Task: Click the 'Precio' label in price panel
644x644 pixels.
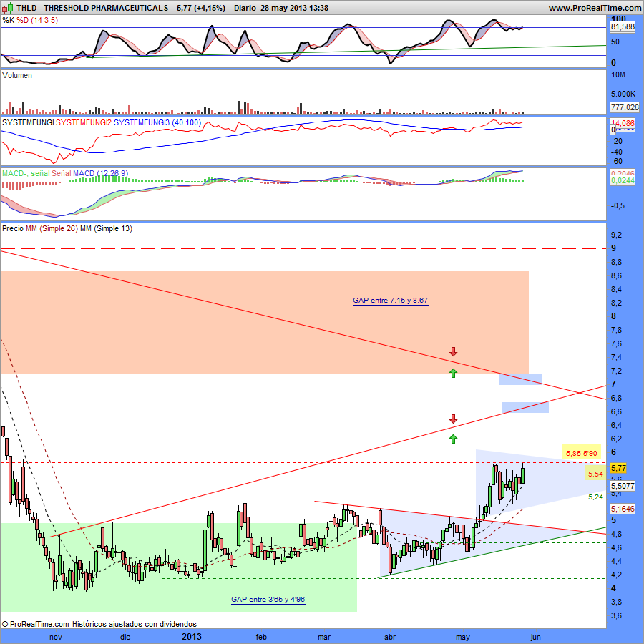Action: pyautogui.click(x=13, y=228)
